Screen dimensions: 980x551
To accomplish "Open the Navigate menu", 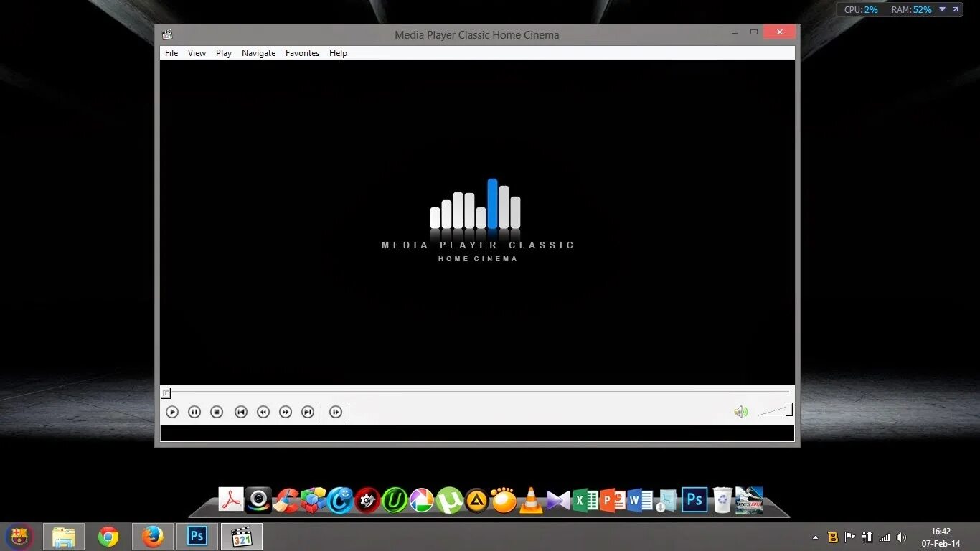I will 258,53.
